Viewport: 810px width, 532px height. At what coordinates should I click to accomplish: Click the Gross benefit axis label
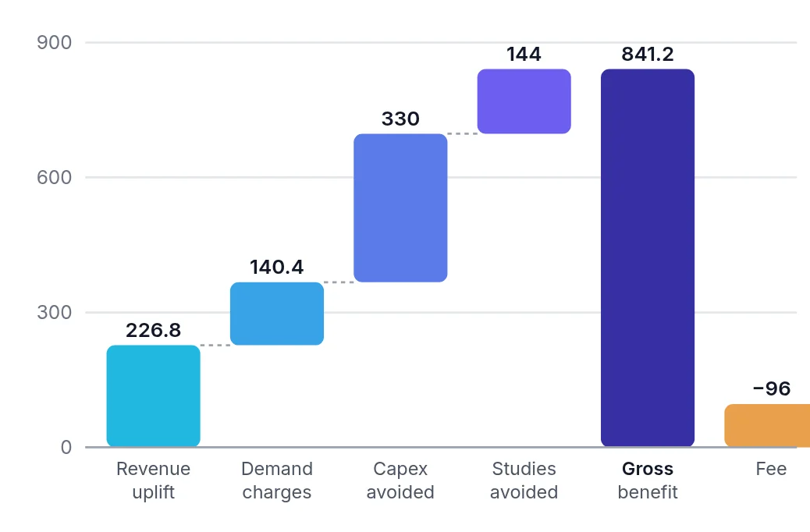pos(647,481)
